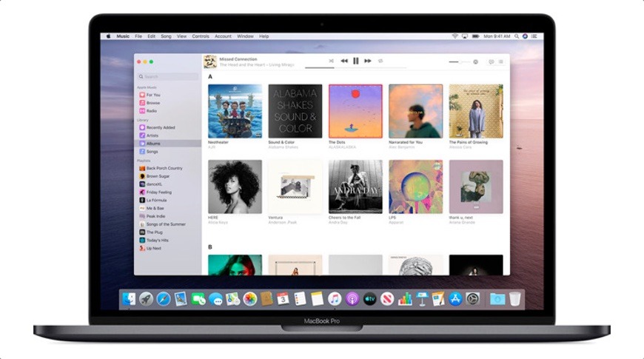The image size is (644, 359).
Task: Open the Neotheater album cover
Action: coord(235,111)
